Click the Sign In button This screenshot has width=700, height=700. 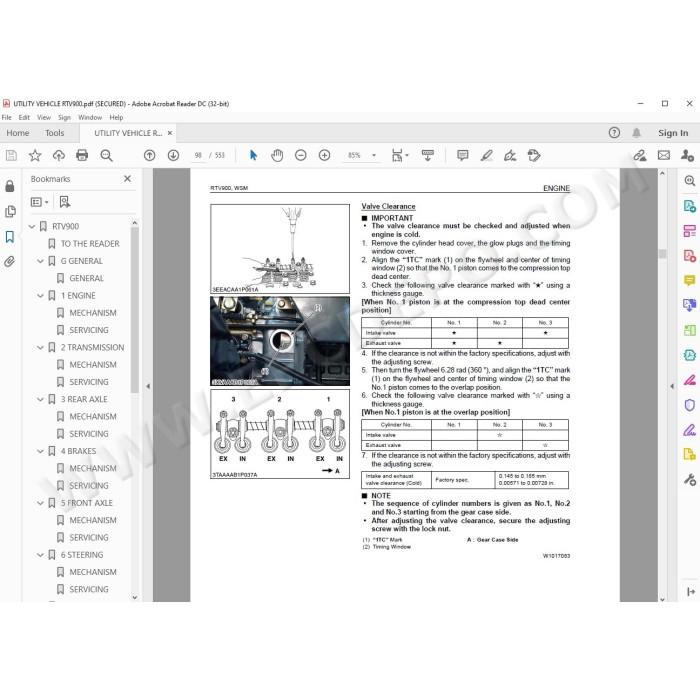tap(673, 133)
